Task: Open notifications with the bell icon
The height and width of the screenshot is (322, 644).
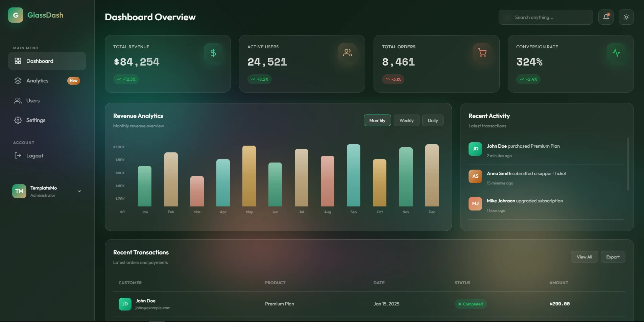Action: [x=606, y=17]
